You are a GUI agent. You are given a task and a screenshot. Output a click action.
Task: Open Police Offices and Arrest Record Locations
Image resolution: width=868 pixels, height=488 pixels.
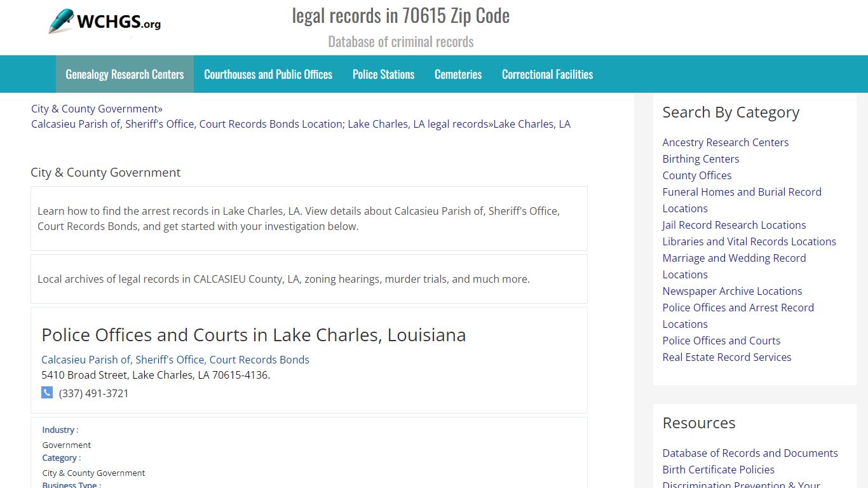click(738, 316)
